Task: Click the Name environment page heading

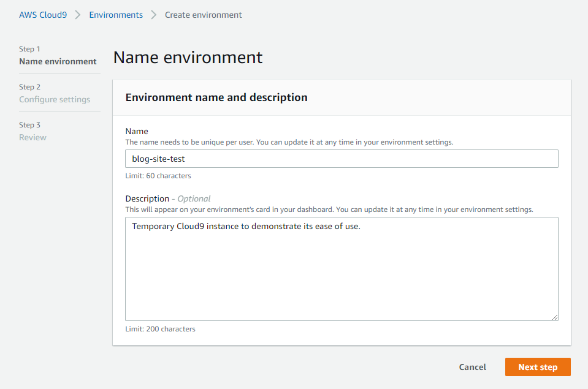Action: pyautogui.click(x=188, y=58)
